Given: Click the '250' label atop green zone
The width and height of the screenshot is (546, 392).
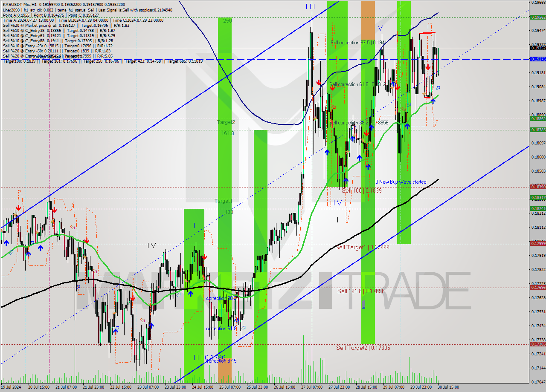Looking at the screenshot, I should [x=227, y=20].
